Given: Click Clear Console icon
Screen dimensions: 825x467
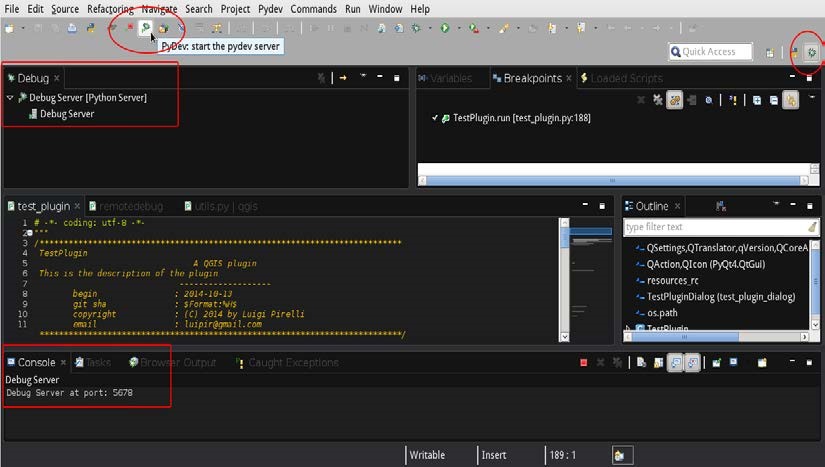Looking at the screenshot, I should pyautogui.click(x=641, y=362).
